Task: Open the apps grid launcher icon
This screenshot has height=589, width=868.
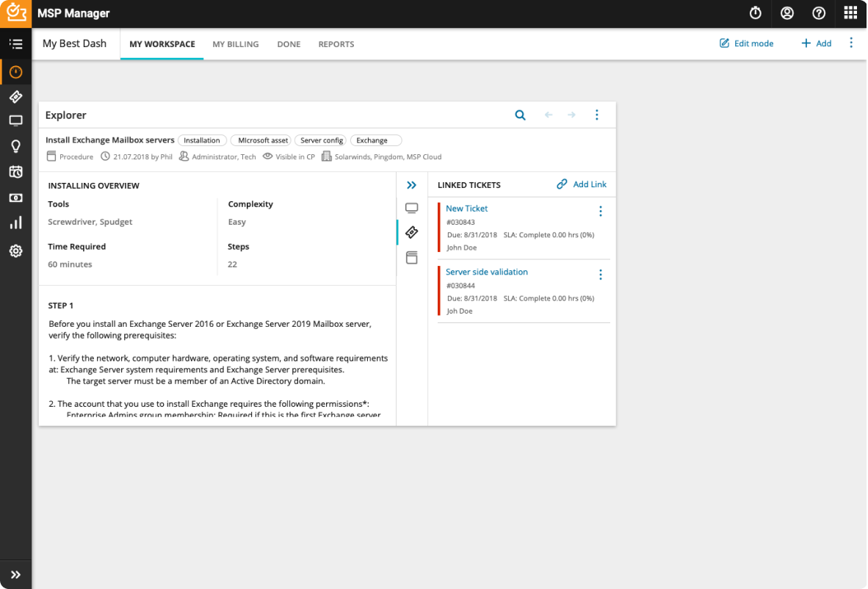Action: (x=850, y=12)
